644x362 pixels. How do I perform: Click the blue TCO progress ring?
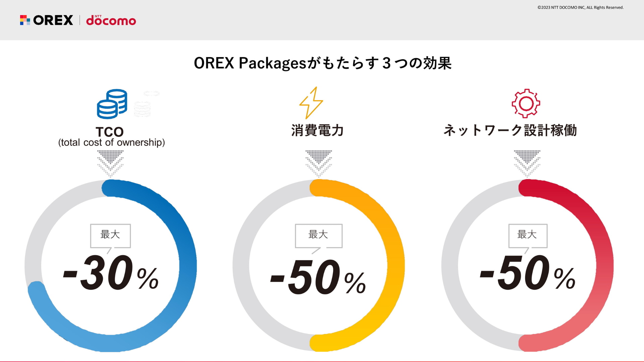point(187,265)
